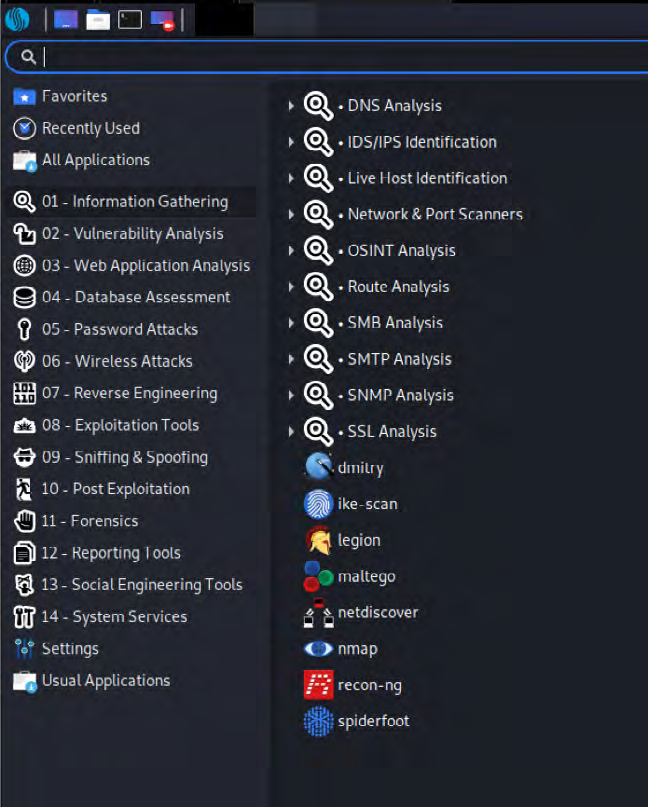
Task: Click the dmitry tool icon
Action: point(318,467)
